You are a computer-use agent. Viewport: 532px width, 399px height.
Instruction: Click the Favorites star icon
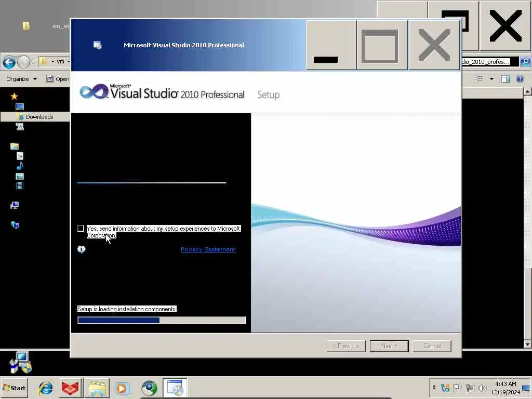14,96
